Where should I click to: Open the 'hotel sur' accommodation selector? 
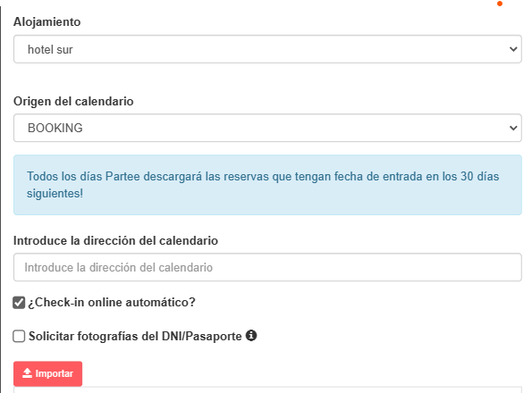[267, 49]
